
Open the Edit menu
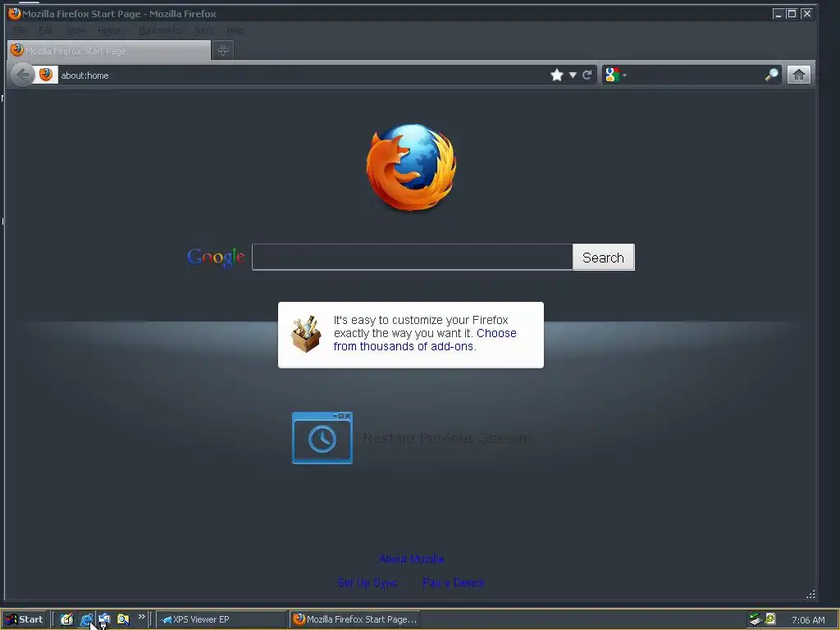pos(45,30)
